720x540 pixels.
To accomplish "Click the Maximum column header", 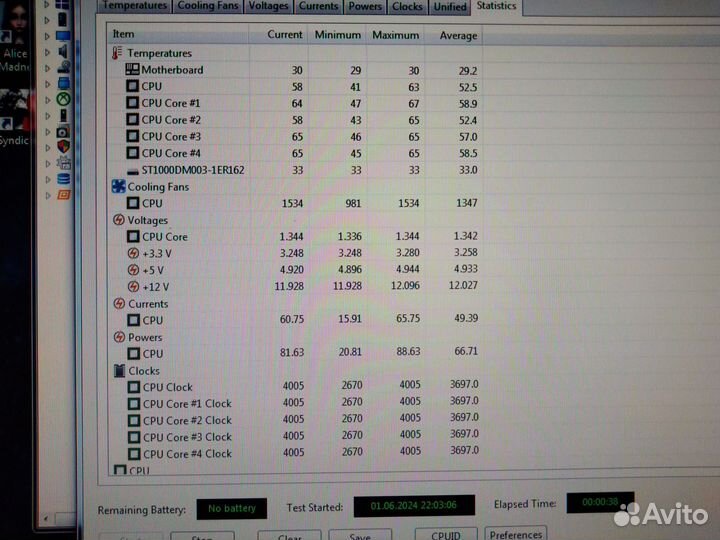I will [x=395, y=35].
